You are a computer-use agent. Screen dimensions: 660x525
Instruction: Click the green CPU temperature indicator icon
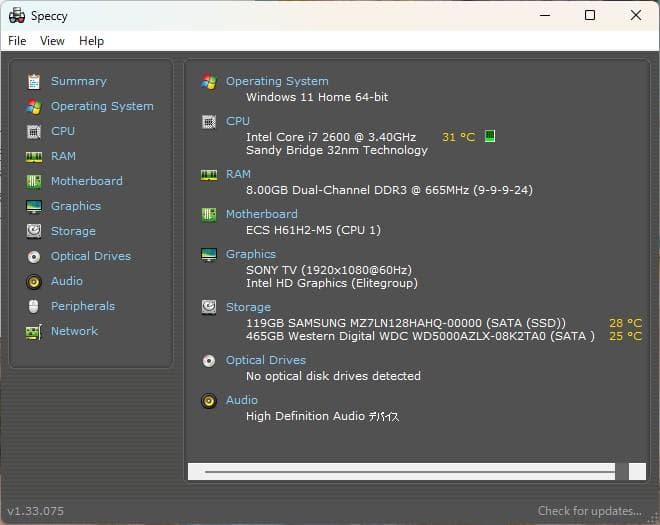[x=490, y=136]
